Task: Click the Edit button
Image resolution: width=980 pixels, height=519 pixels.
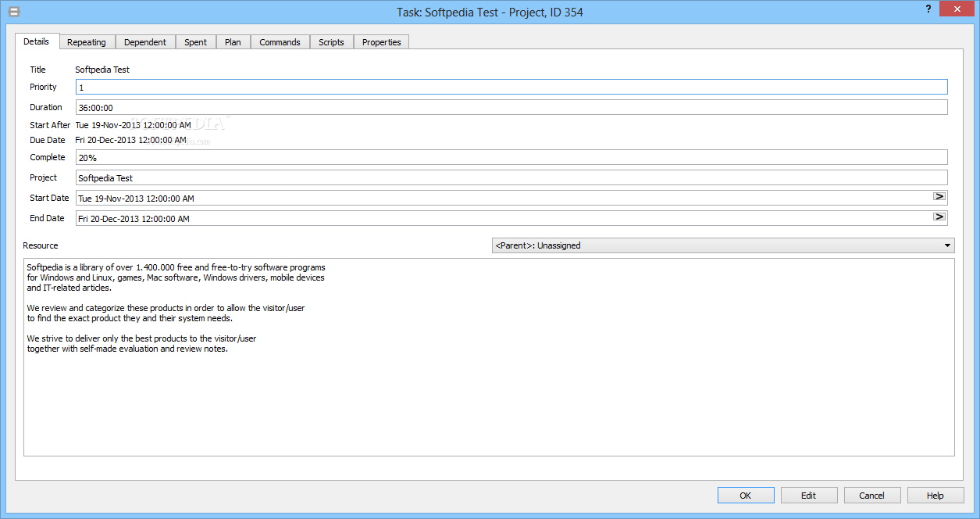Action: pos(809,496)
